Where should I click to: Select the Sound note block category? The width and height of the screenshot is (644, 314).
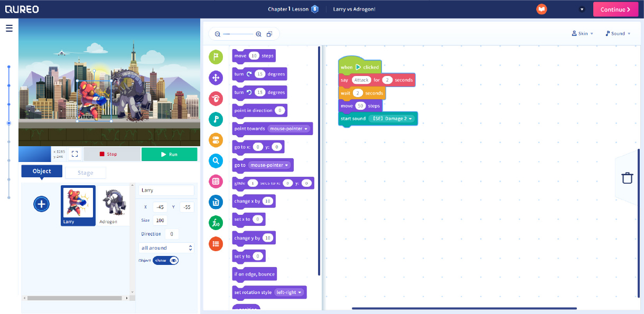click(216, 119)
